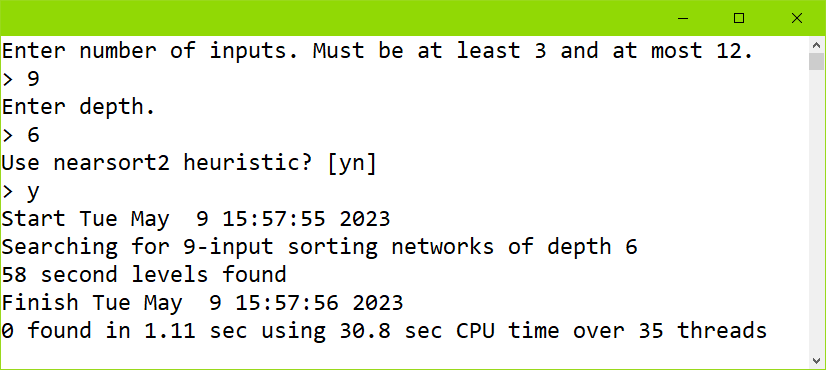Image resolution: width=826 pixels, height=370 pixels.
Task: Click the empty scrollbar track below the thumb
Action: click(x=816, y=211)
